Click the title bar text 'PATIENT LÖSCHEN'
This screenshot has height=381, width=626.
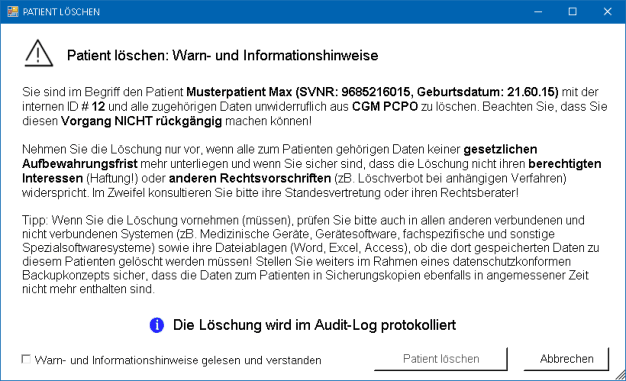point(61,12)
